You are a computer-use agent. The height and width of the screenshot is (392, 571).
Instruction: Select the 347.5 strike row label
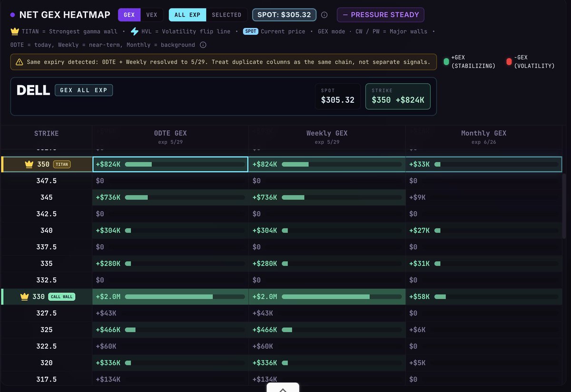(x=47, y=181)
